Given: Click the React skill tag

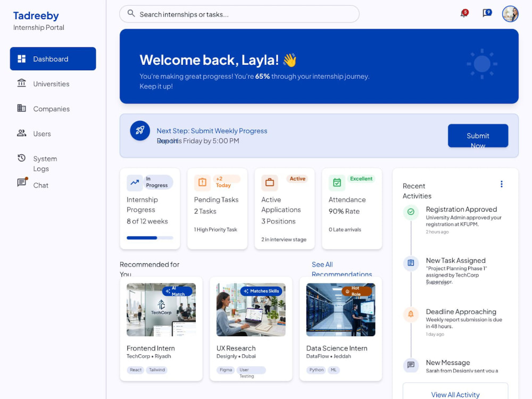Looking at the screenshot, I should click(136, 370).
